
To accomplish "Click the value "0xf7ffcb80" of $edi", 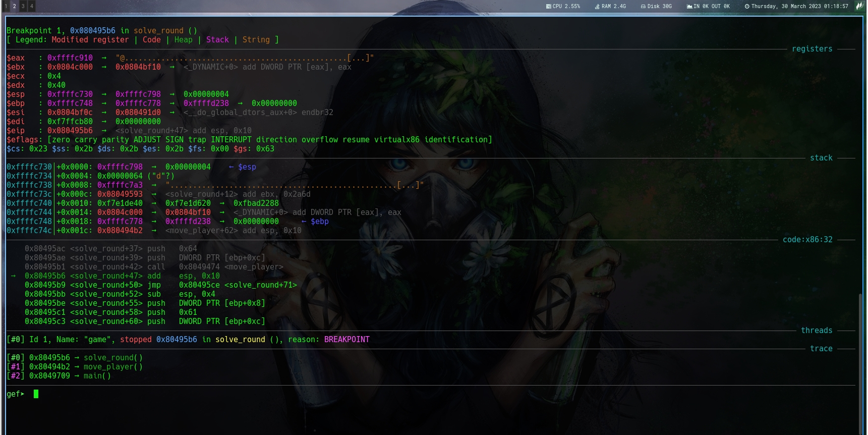I will point(70,121).
